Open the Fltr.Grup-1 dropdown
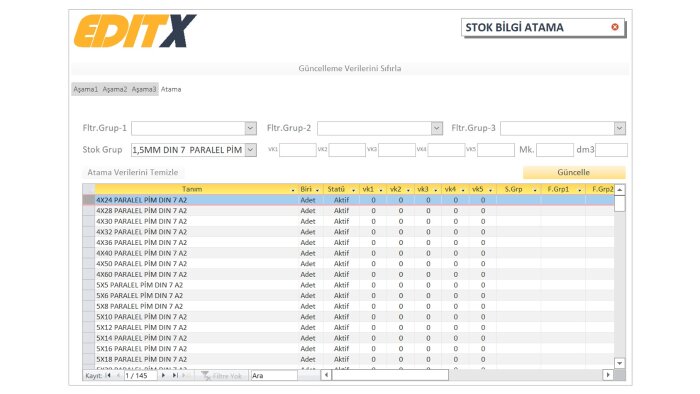The image size is (700, 394). pyautogui.click(x=250, y=128)
